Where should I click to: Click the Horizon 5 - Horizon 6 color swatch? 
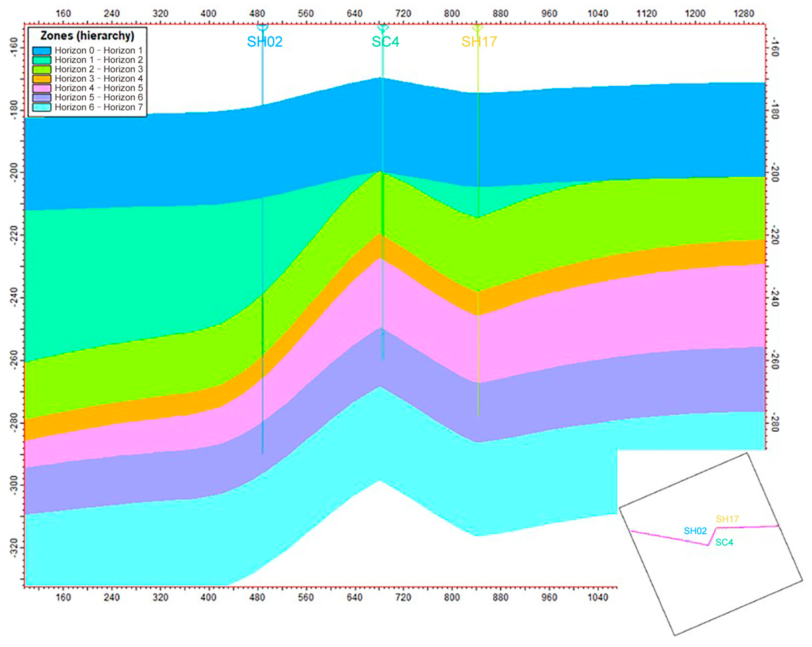click(42, 98)
